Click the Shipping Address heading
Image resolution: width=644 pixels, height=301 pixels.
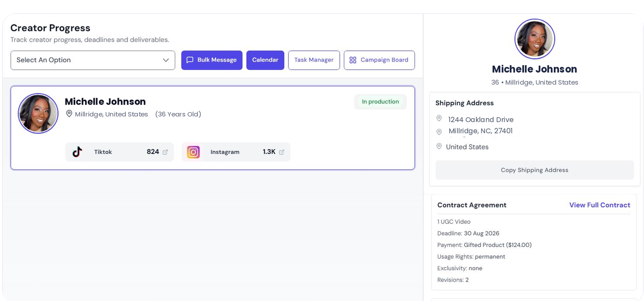465,103
